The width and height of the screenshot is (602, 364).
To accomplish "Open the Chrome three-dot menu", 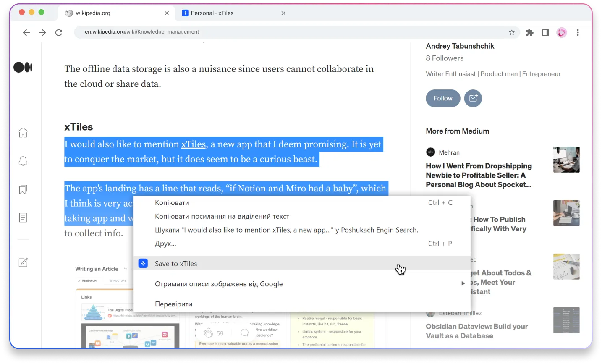I will 578,32.
